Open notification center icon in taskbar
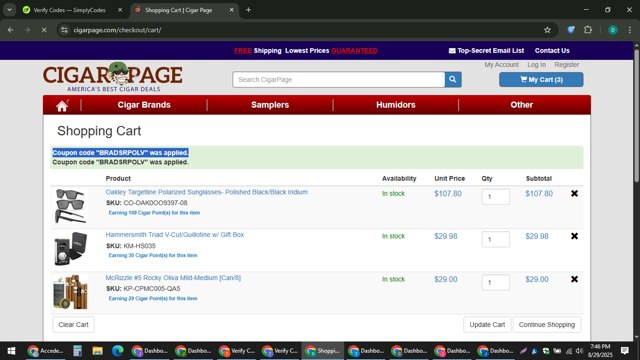The height and width of the screenshot is (360, 640). tap(624, 351)
